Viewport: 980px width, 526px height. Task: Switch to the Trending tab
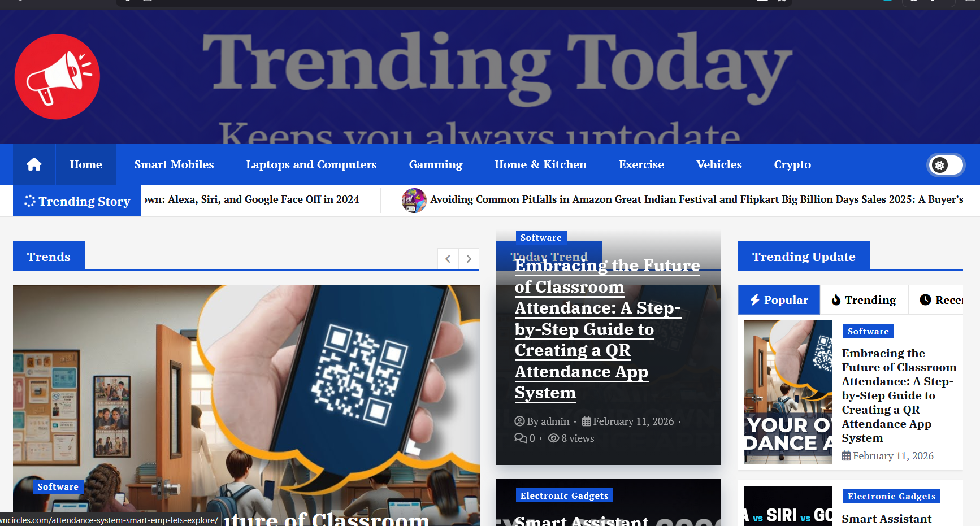click(864, 300)
